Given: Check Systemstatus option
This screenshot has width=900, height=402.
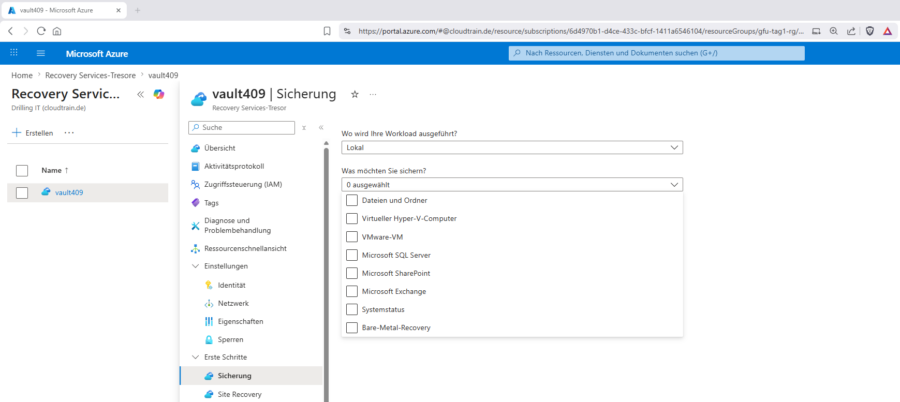Looking at the screenshot, I should tap(352, 310).
